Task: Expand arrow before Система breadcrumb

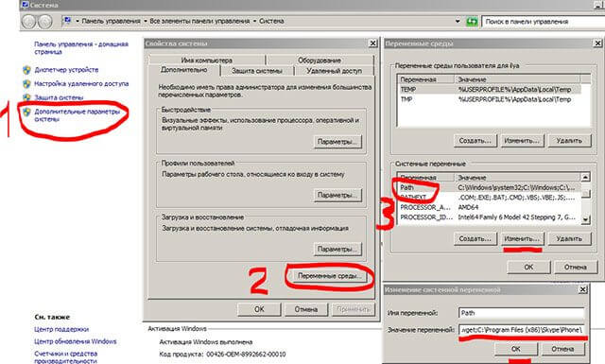Action: [255, 21]
